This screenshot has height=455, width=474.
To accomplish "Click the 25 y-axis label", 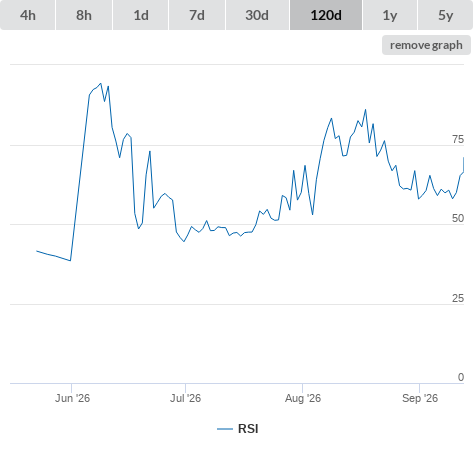I will point(458,298).
